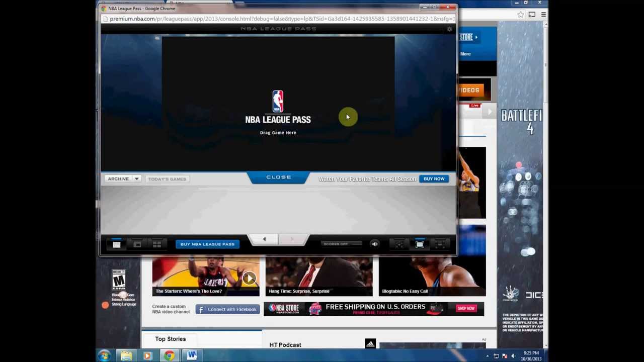Toggle the Scores Off switch
This screenshot has width=644, height=362.
coord(342,244)
